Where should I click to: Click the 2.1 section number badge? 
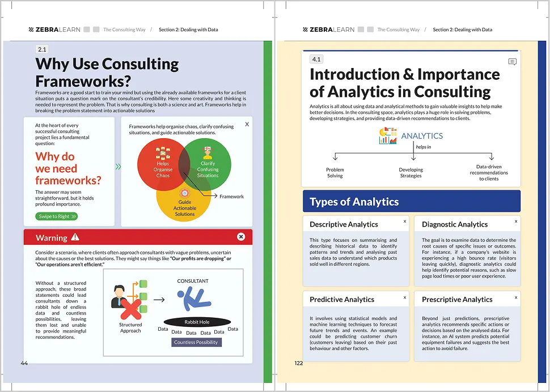42,49
